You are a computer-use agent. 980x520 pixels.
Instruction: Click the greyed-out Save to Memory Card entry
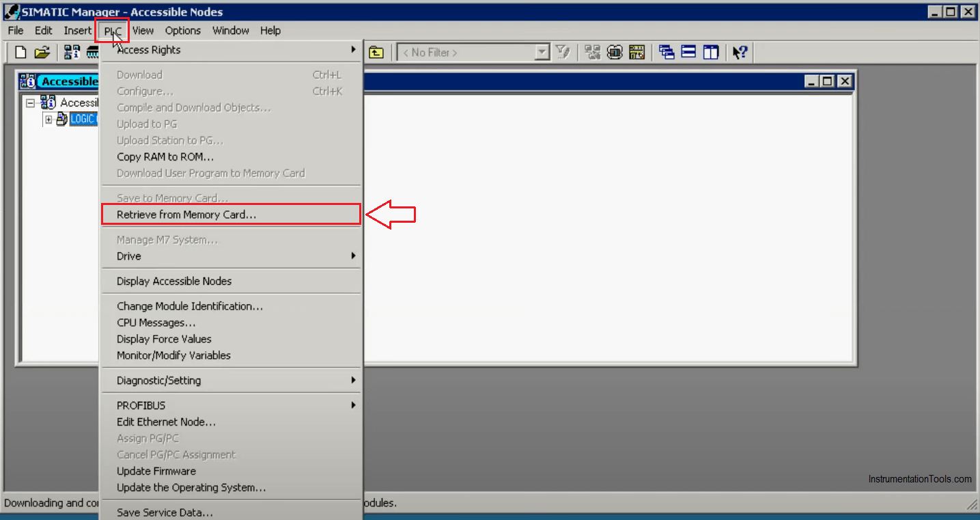click(231, 198)
